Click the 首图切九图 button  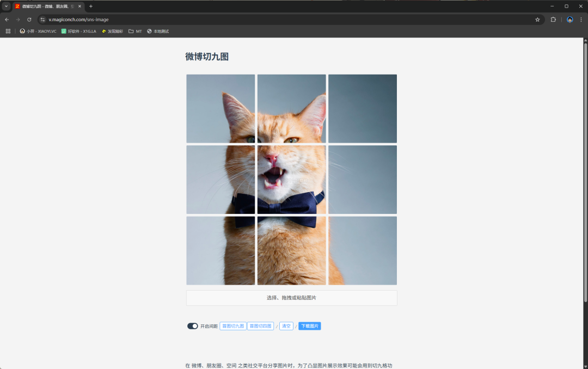tap(233, 326)
